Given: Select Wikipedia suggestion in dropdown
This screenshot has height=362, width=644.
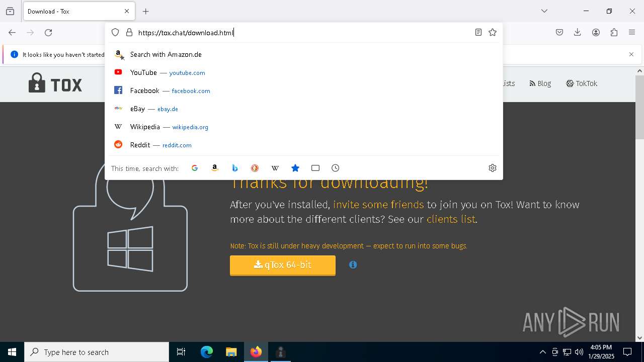Looking at the screenshot, I should click(304, 127).
